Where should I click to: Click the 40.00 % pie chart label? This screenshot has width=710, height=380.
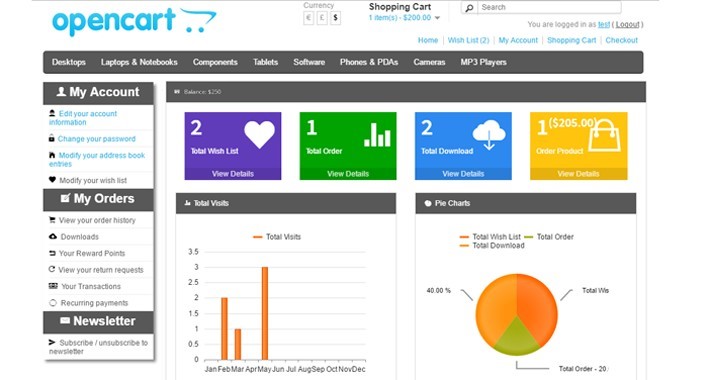[438, 290]
